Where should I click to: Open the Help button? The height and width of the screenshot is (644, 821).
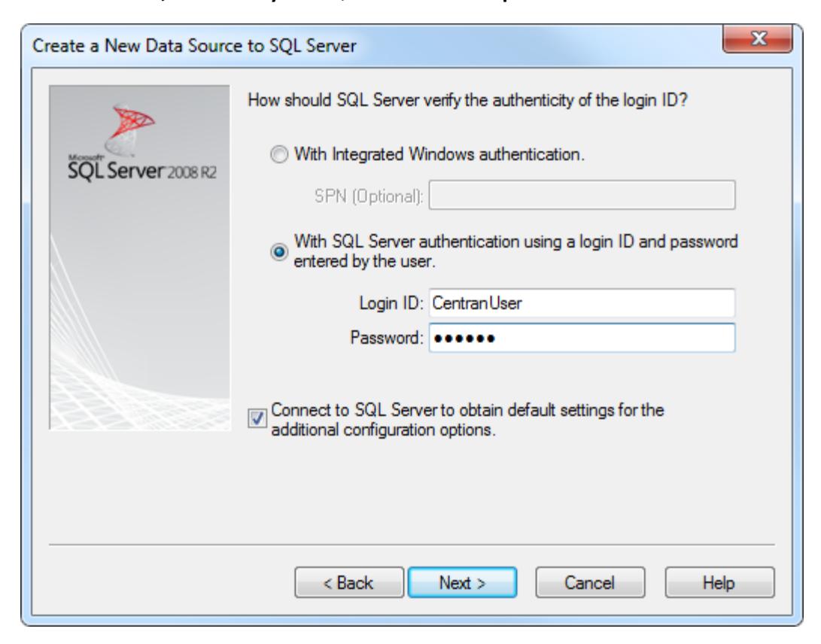(x=719, y=582)
